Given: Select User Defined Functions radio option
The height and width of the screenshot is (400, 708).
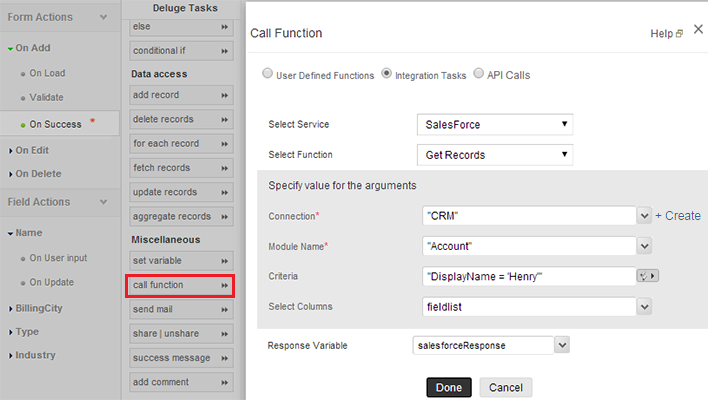Looking at the screenshot, I should pyautogui.click(x=267, y=74).
